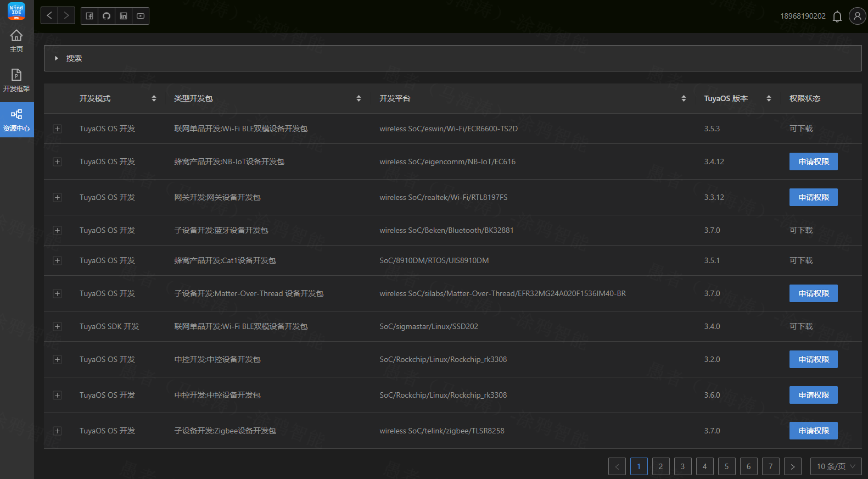This screenshot has height=479, width=868.
Task: Expand the UIS8910DM Cat1 row
Action: click(x=57, y=260)
